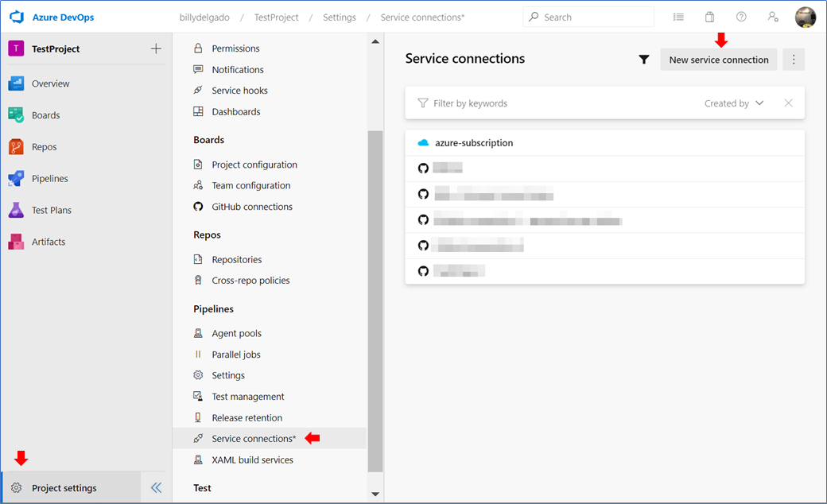827x504 pixels.
Task: Collapse the sidebar with the double chevron
Action: [x=156, y=487]
